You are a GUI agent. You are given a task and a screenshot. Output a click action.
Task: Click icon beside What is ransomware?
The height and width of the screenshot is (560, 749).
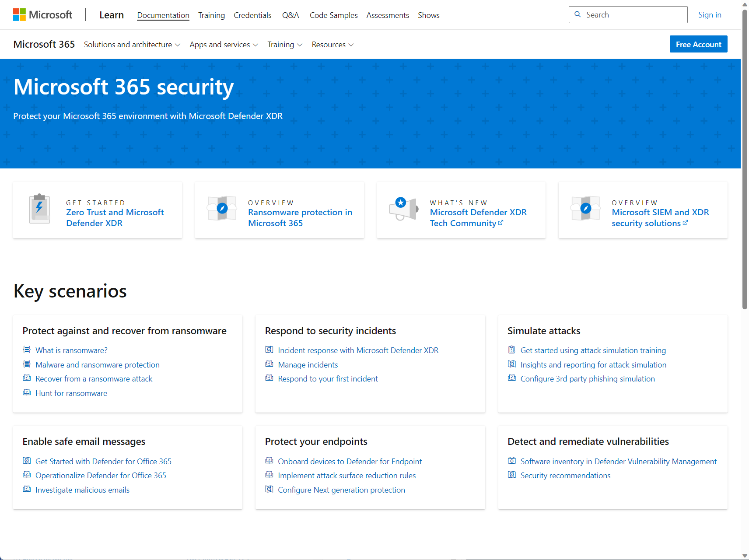click(x=27, y=350)
